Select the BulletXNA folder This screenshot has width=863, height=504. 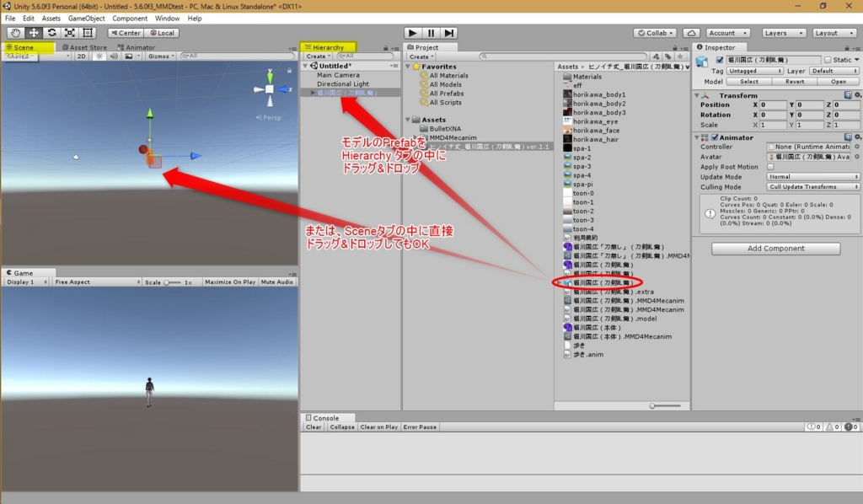coord(445,129)
